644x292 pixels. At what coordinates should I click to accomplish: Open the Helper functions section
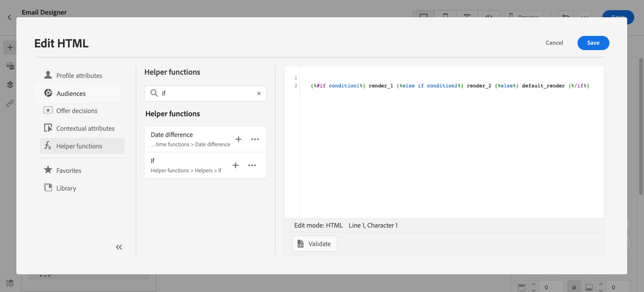[x=79, y=146]
